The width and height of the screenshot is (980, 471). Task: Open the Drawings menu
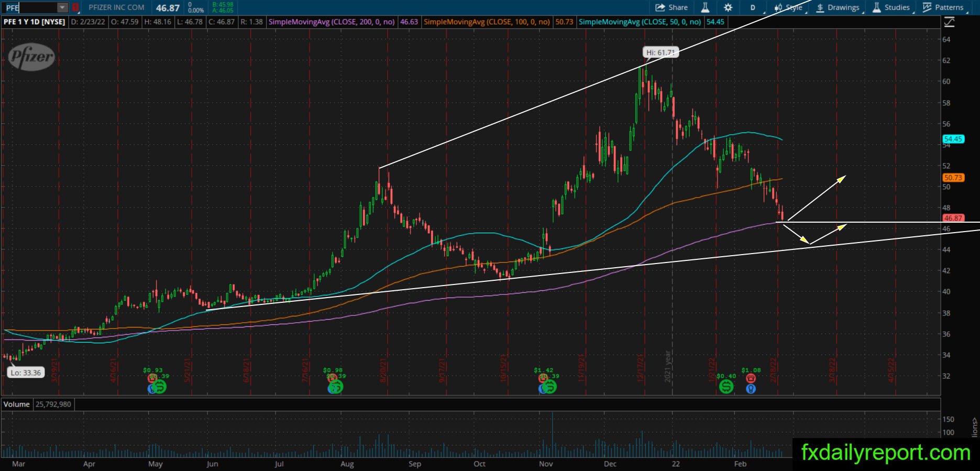838,7
